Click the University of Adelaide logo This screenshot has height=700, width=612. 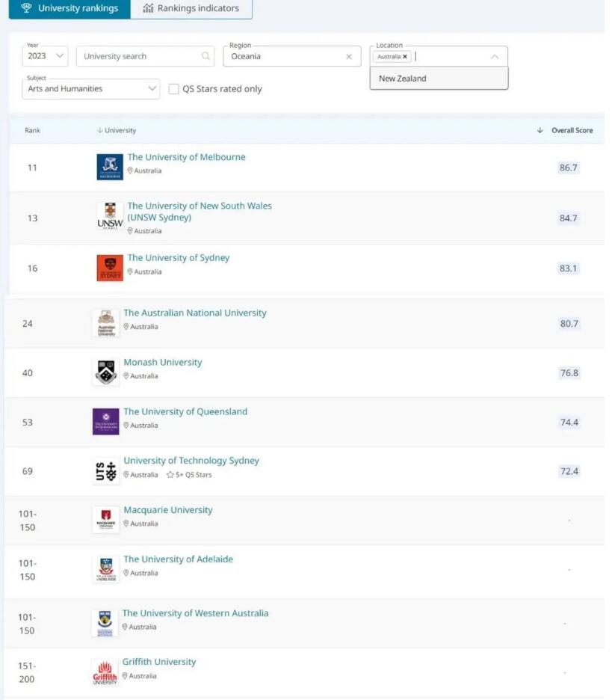pyautogui.click(x=106, y=569)
